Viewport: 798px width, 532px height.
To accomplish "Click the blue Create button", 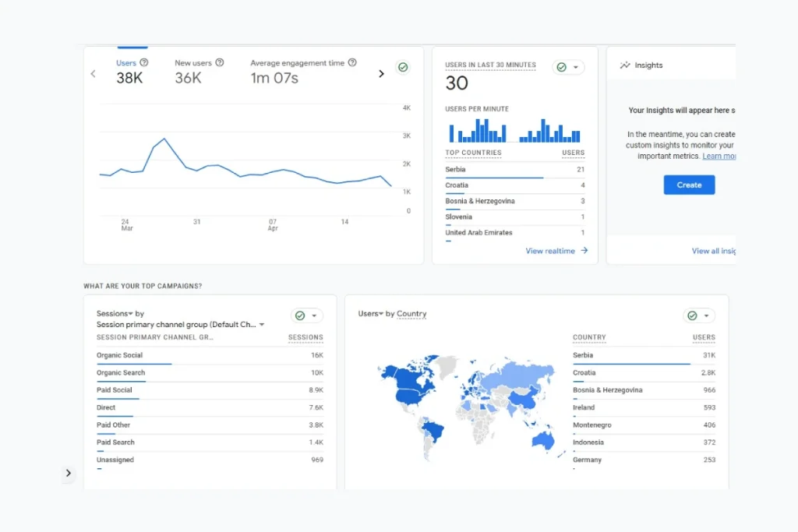I will tap(689, 185).
